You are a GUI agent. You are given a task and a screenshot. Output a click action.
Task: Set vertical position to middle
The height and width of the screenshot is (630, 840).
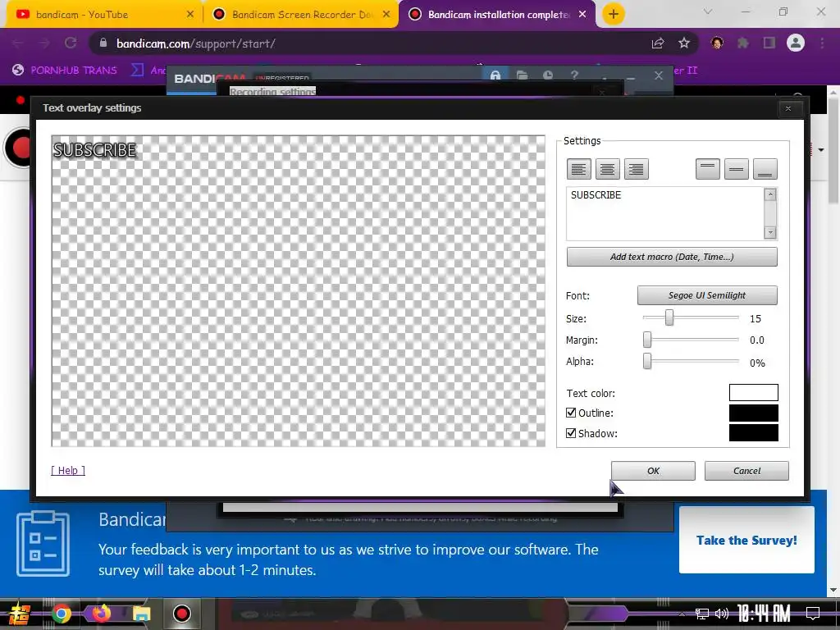coord(736,169)
